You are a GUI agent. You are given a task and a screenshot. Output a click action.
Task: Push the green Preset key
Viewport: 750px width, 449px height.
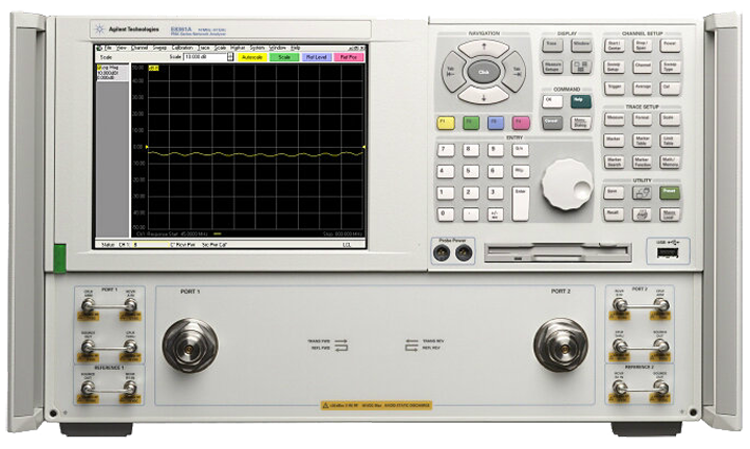coord(670,193)
